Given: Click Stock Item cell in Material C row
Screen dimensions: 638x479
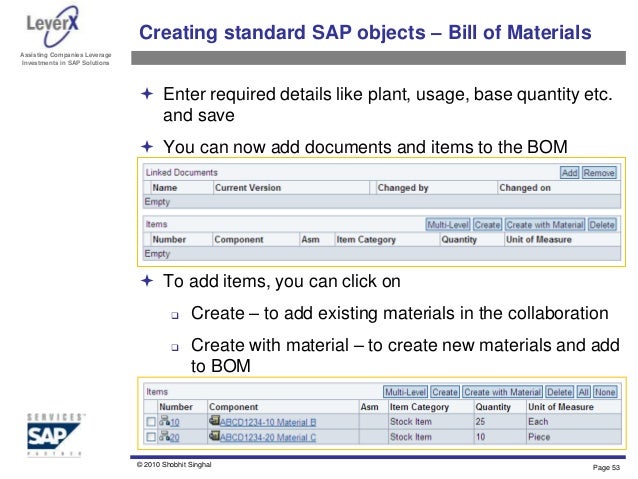Looking at the screenshot, I should (411, 437).
